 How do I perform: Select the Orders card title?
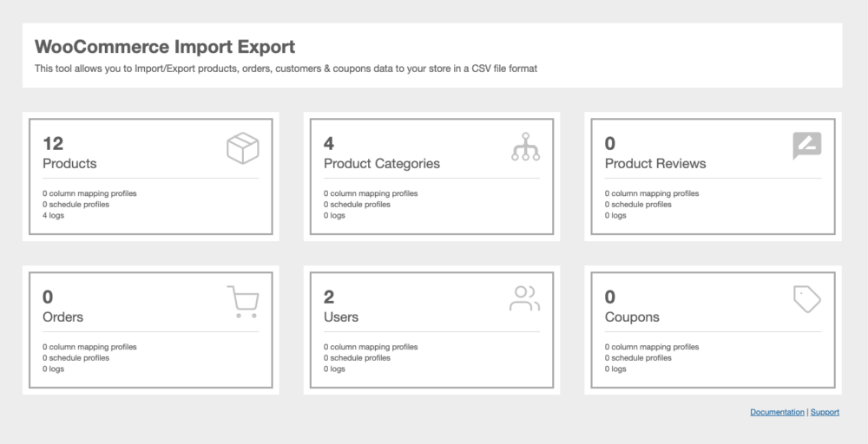[x=62, y=317]
